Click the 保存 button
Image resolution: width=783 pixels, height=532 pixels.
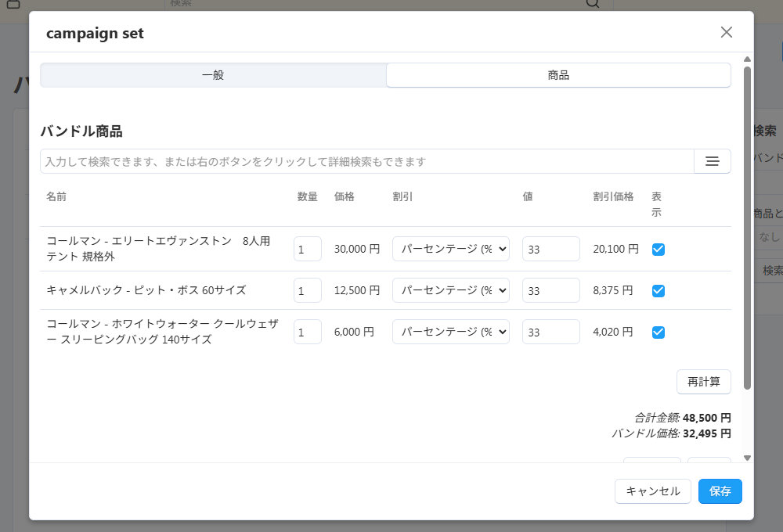(720, 491)
